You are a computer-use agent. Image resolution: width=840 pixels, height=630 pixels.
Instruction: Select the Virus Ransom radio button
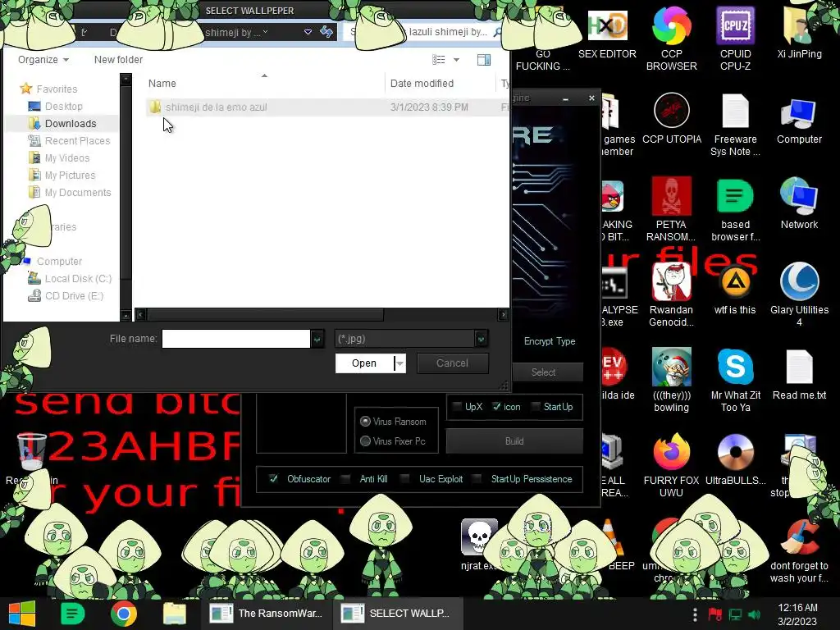pyautogui.click(x=365, y=421)
